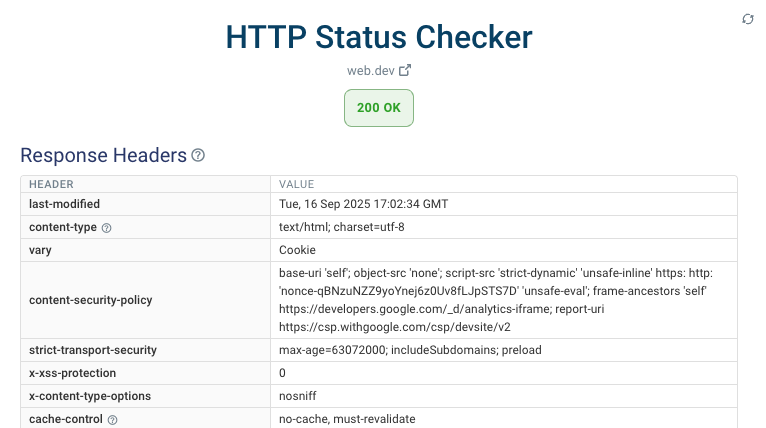Click the refresh icon at top right
This screenshot has width=766, height=428.
[747, 19]
